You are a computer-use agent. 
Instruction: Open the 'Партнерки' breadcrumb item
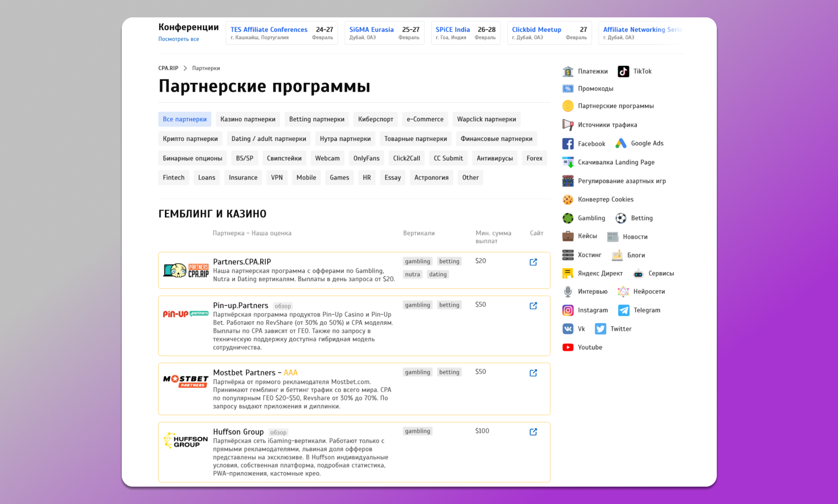click(x=206, y=68)
